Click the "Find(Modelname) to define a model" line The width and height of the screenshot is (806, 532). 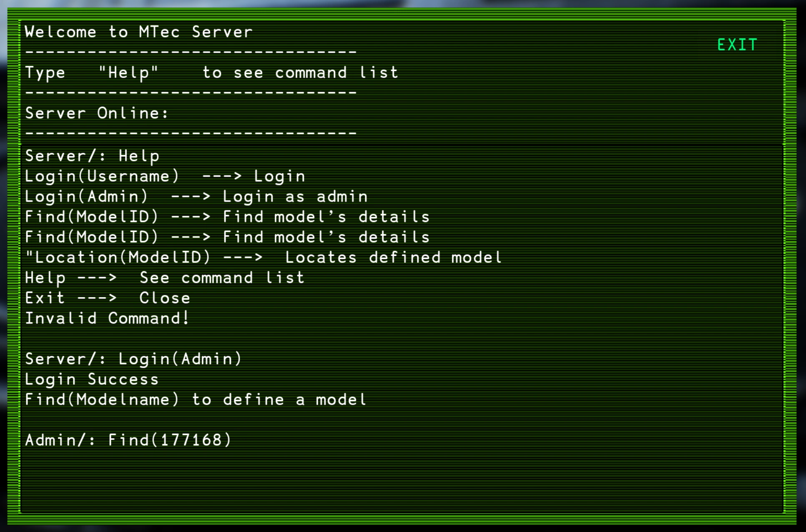pyautogui.click(x=196, y=400)
